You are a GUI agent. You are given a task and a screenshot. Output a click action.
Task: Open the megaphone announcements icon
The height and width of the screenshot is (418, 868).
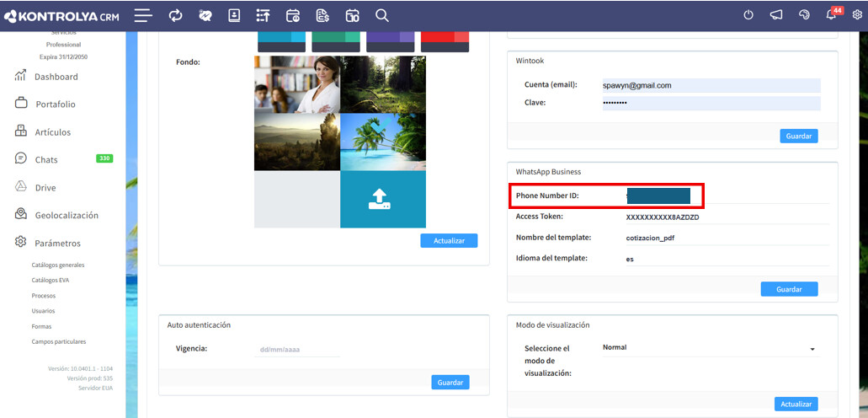pos(776,15)
